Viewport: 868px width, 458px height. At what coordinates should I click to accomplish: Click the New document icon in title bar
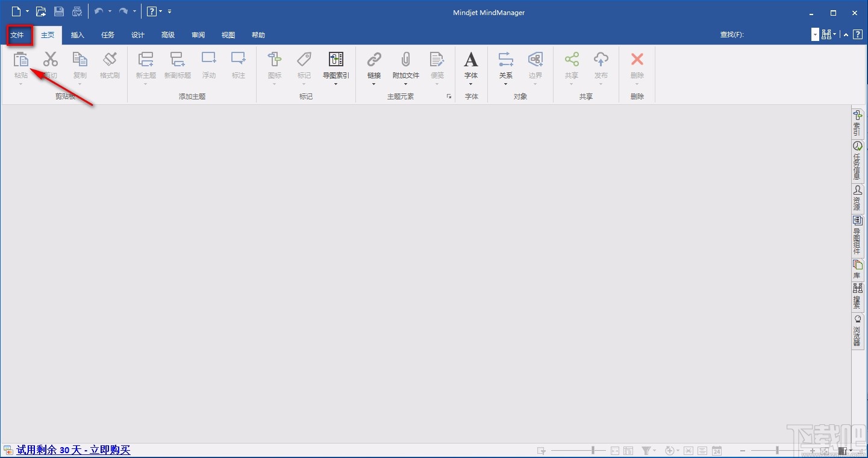click(16, 11)
